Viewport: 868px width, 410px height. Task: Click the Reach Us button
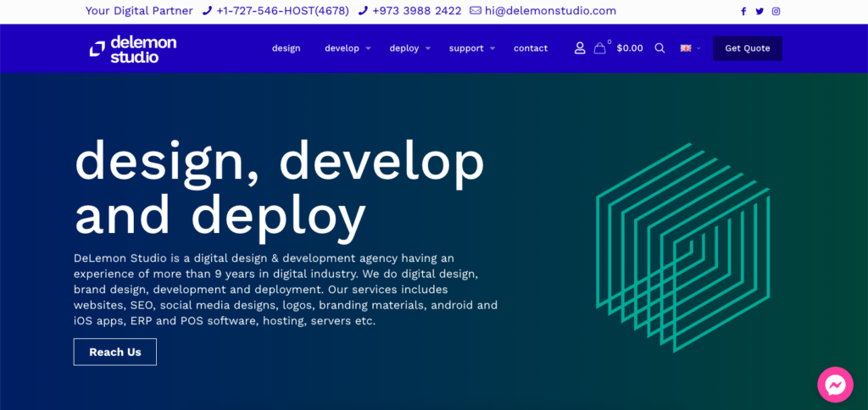coord(115,352)
